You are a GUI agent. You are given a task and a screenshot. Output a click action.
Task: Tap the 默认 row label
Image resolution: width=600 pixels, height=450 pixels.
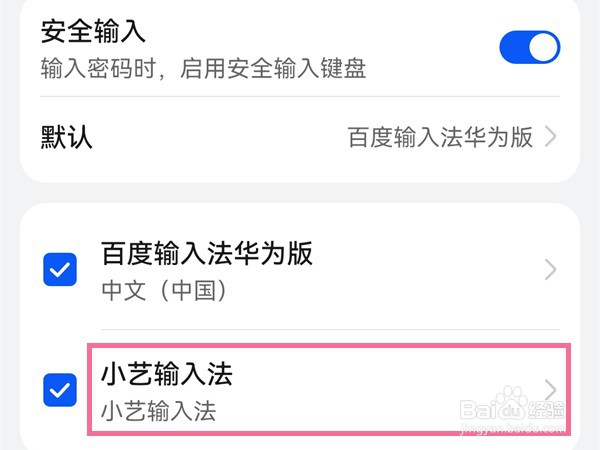[67, 137]
